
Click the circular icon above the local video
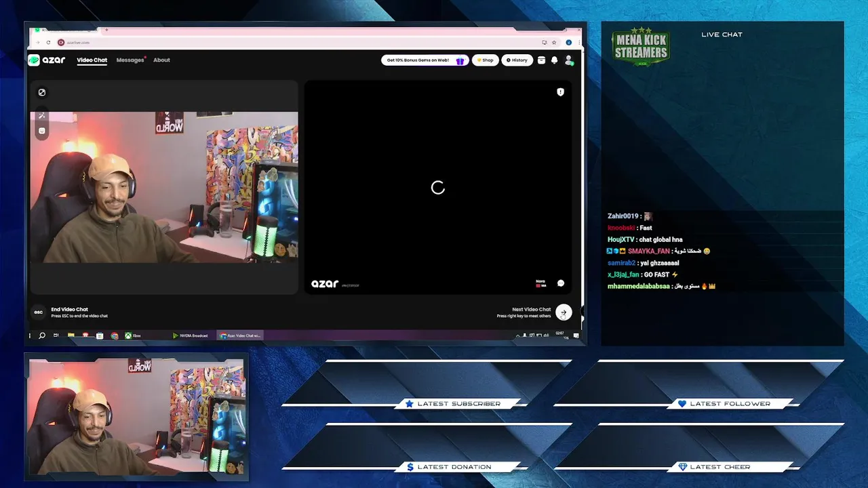(x=42, y=92)
